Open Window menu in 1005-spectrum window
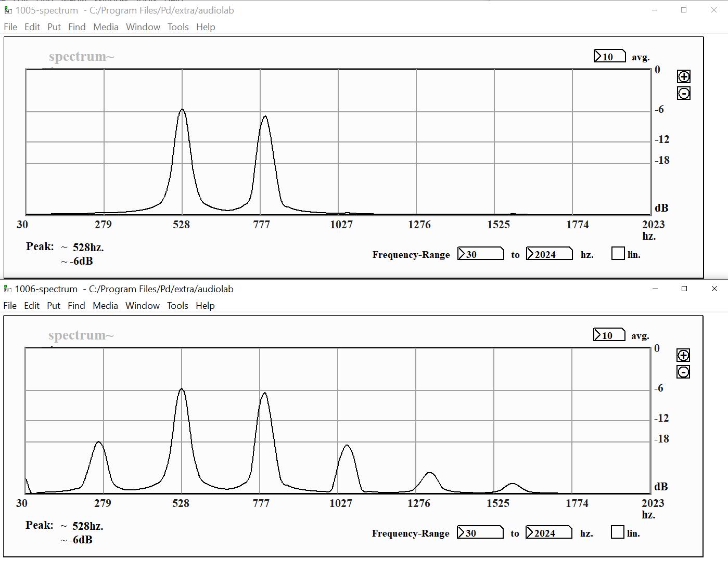Screen dimensions: 728x573 click(143, 27)
